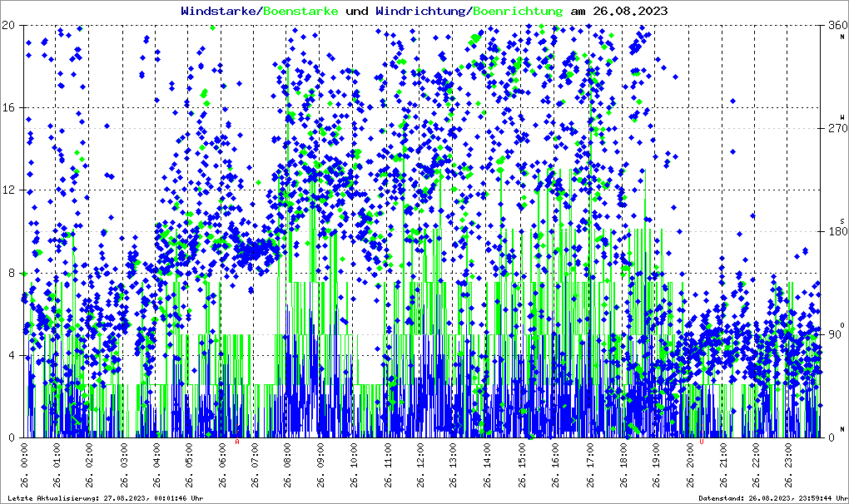The height and width of the screenshot is (504, 849).
Task: Click the 09:00 time axis label
Action: [321, 465]
